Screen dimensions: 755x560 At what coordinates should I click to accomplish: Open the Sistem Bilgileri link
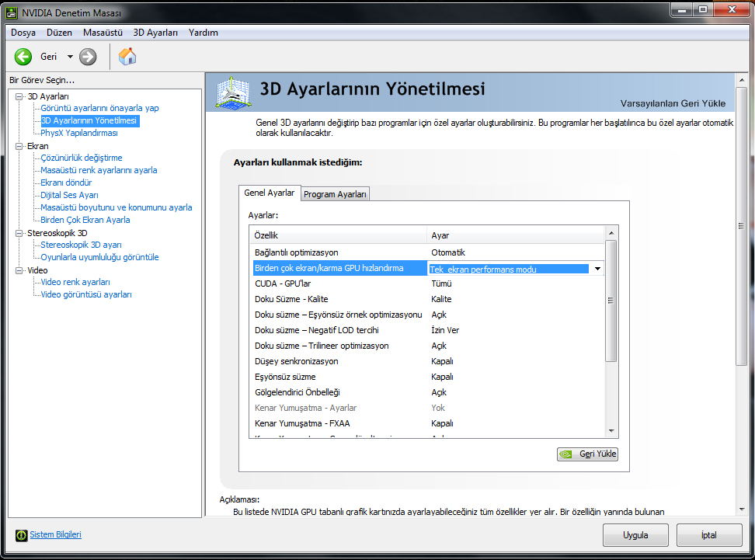[55, 535]
